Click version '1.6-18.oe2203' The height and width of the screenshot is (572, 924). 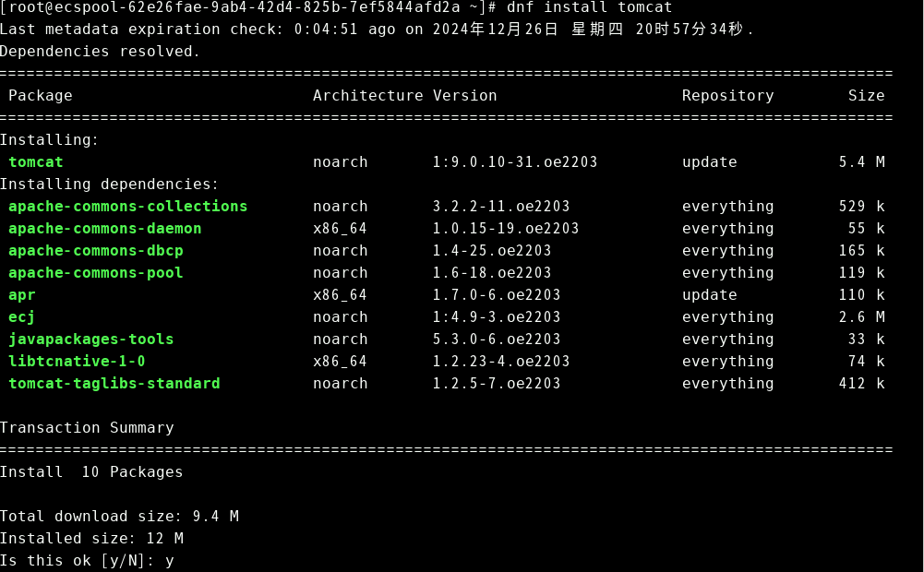492,273
